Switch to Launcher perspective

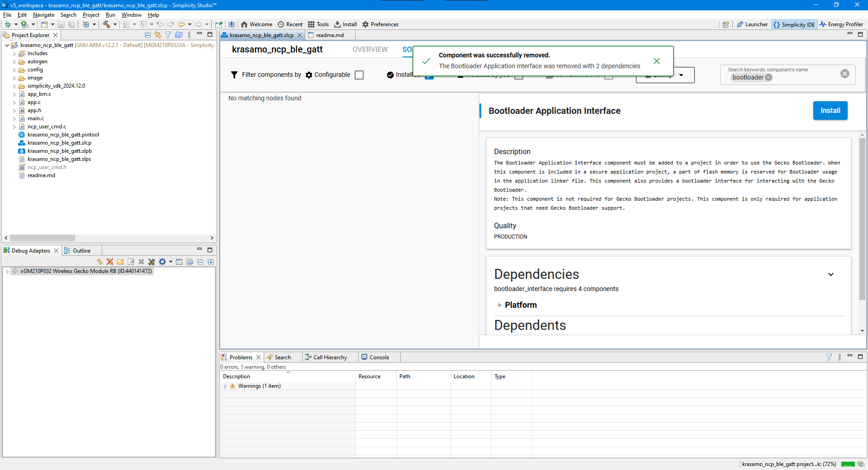pyautogui.click(x=752, y=24)
